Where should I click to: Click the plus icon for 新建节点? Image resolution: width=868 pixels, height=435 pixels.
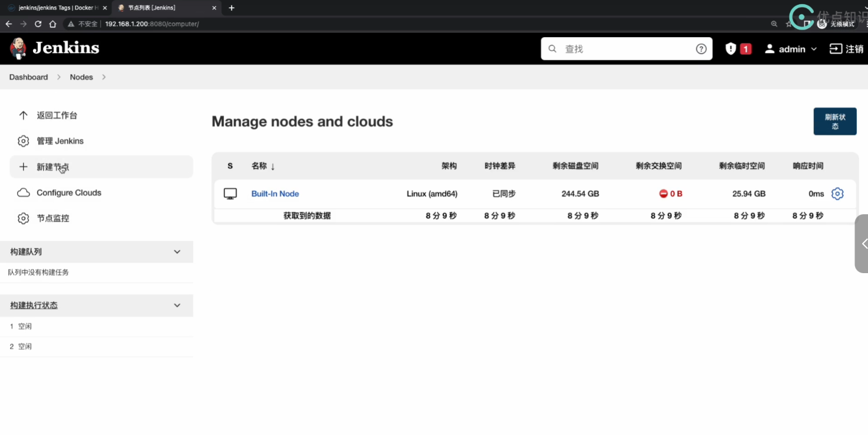[23, 167]
